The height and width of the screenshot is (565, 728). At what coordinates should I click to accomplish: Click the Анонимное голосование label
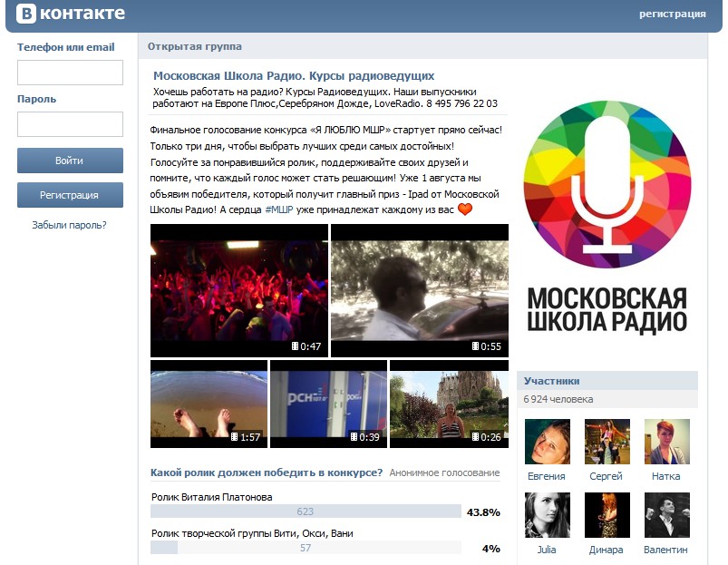pyautogui.click(x=444, y=472)
